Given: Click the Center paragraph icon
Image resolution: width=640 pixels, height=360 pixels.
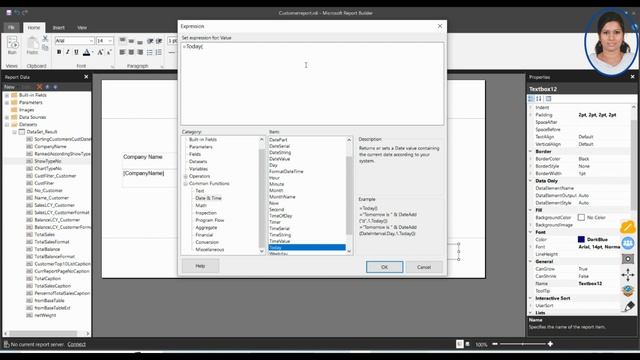Looking at the screenshot, I should (131, 52).
